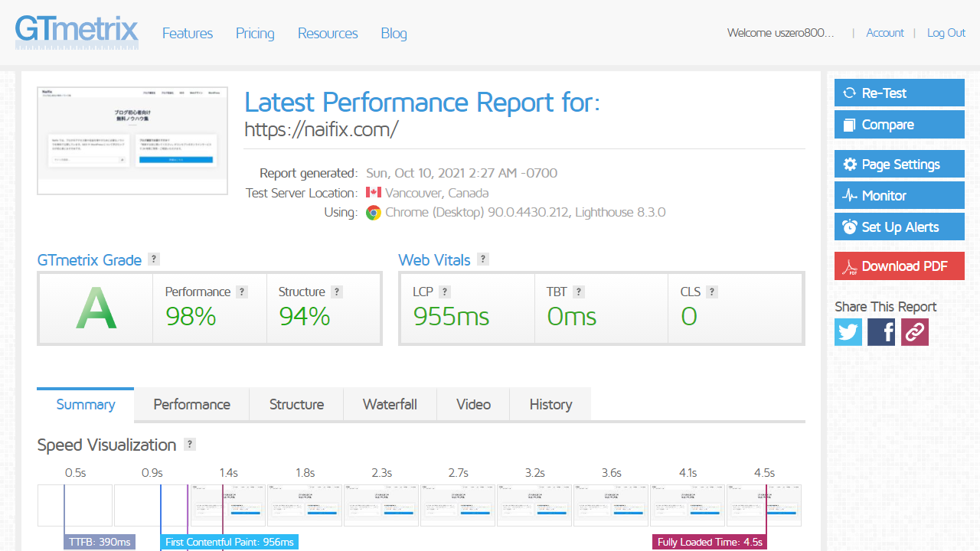Click the Vancouver, Canada location text

pyautogui.click(x=436, y=193)
